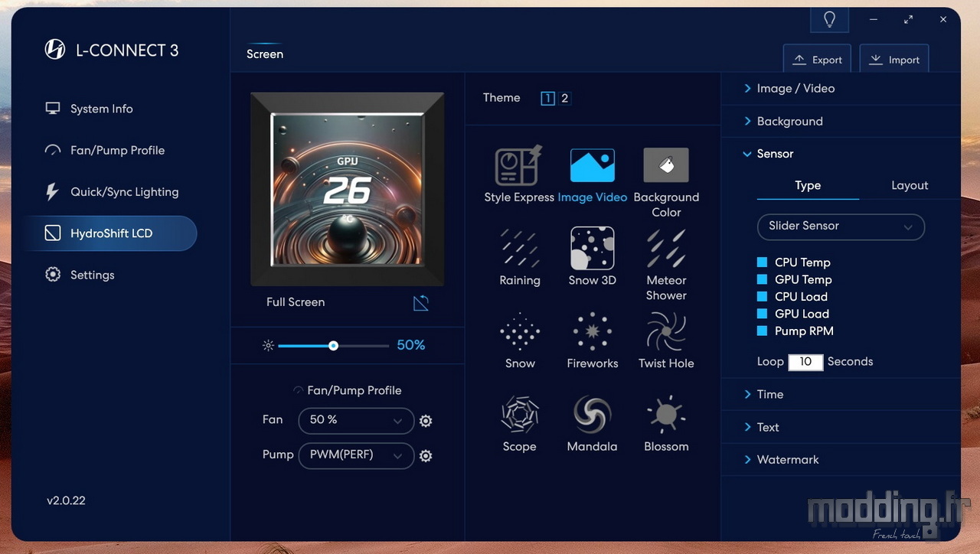Expand the Text section
Viewport: 980px width, 554px height.
(841, 428)
